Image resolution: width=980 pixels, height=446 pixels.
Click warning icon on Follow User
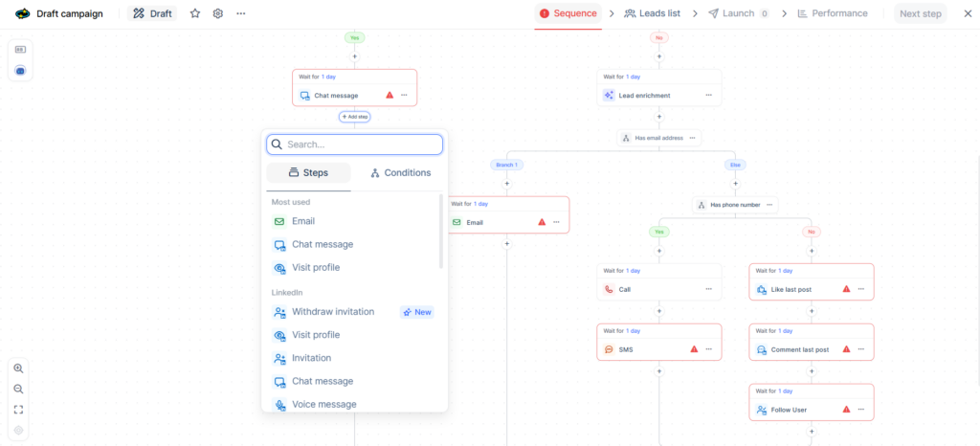click(x=846, y=410)
